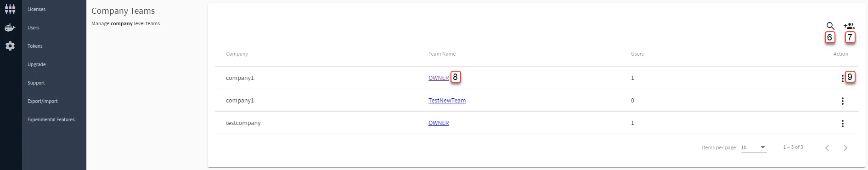Go to next page arrow
This screenshot has height=170, width=868.
pyautogui.click(x=845, y=147)
